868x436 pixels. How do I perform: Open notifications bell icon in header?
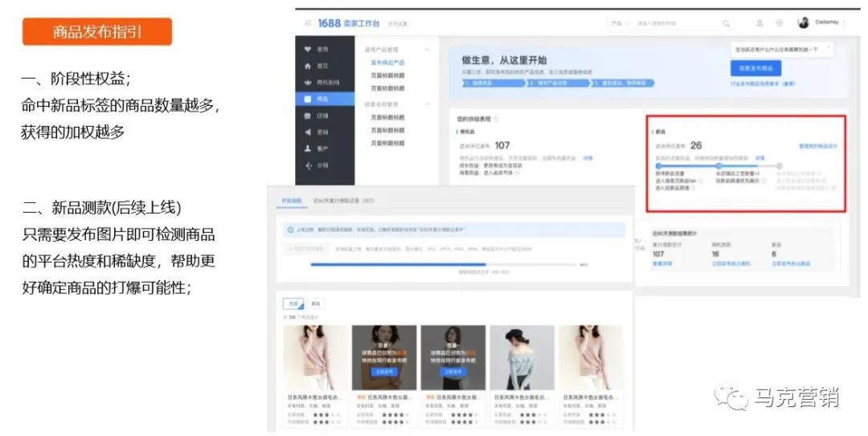(x=759, y=23)
